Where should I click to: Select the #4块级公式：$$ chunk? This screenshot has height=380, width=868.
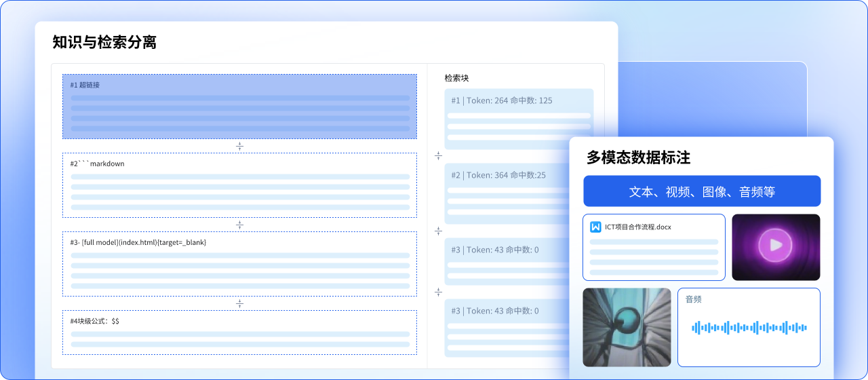(239, 332)
